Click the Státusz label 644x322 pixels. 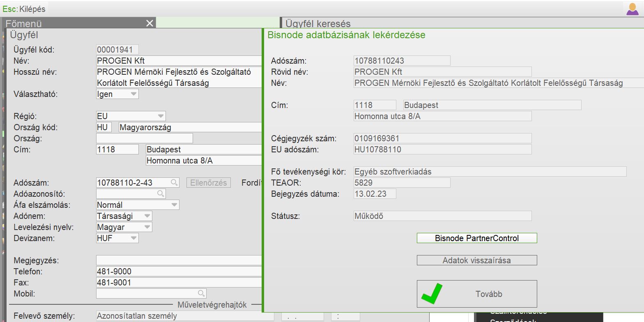(285, 216)
